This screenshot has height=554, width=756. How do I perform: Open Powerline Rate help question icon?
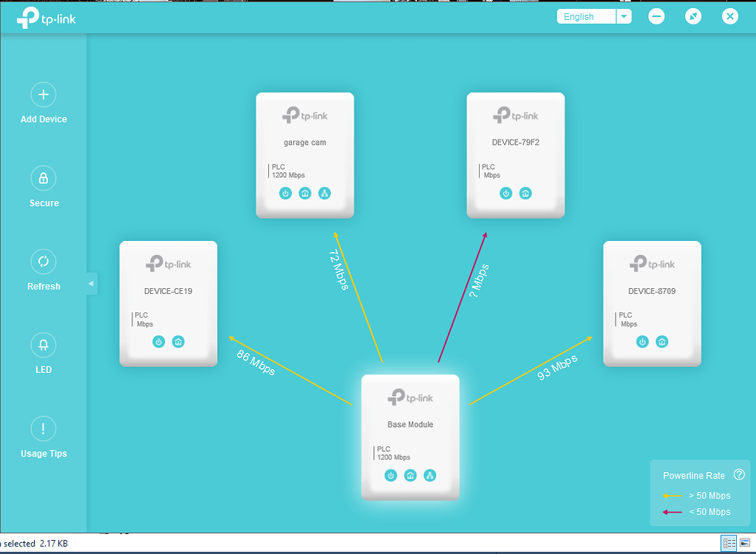739,474
